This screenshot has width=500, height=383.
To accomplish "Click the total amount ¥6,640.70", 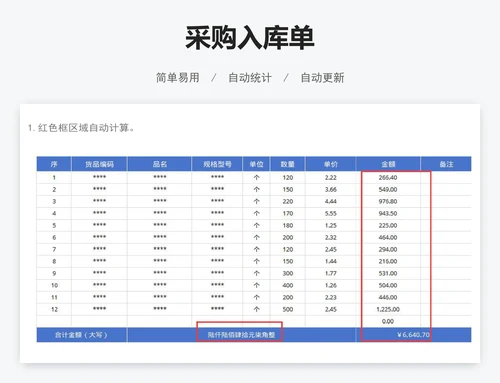I will 413,335.
